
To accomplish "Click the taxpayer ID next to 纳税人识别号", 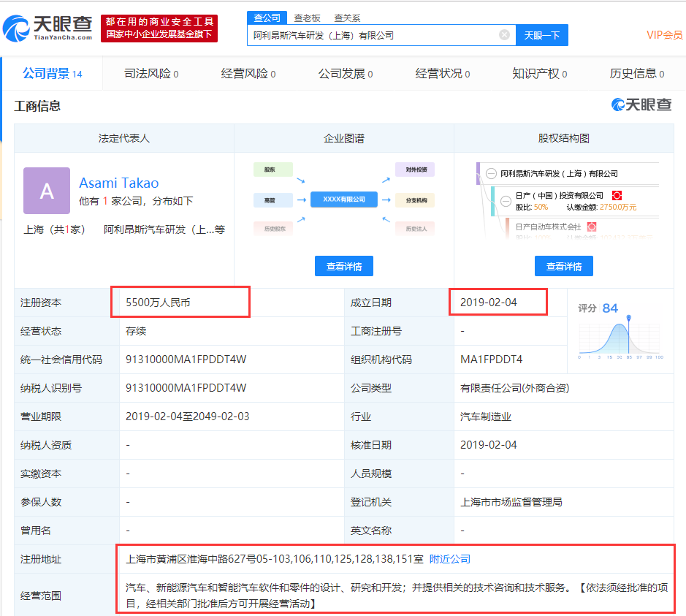I will click(x=186, y=388).
